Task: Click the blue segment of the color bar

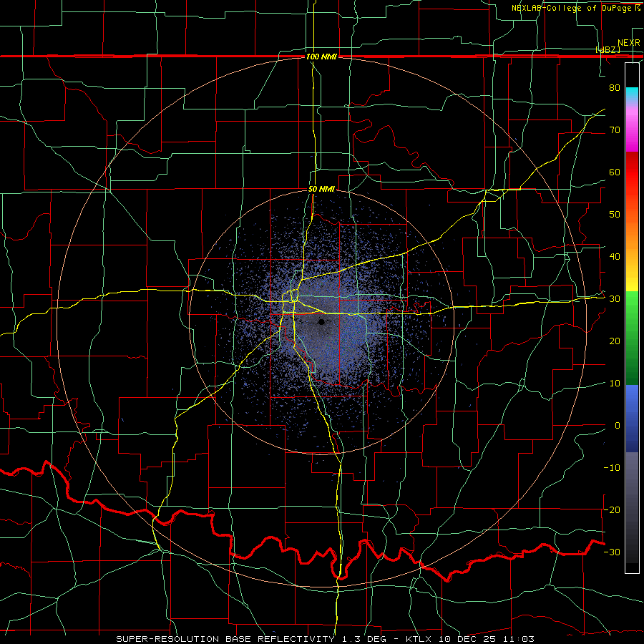Action: 632,418
